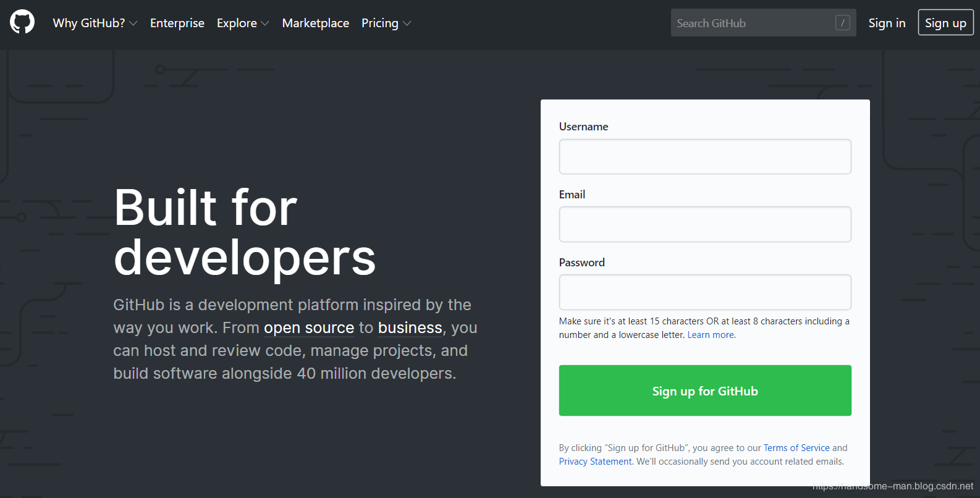Open the Privacy Statement link

pyautogui.click(x=596, y=462)
